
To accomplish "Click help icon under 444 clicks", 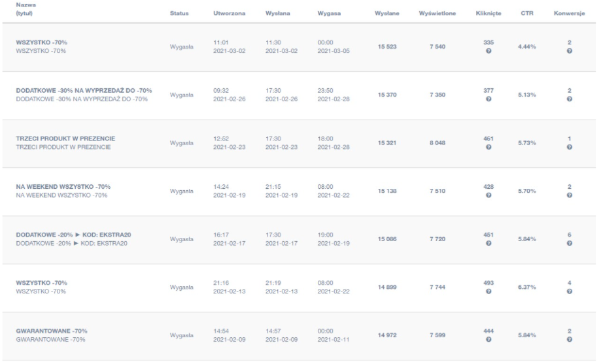I will pos(489,339).
